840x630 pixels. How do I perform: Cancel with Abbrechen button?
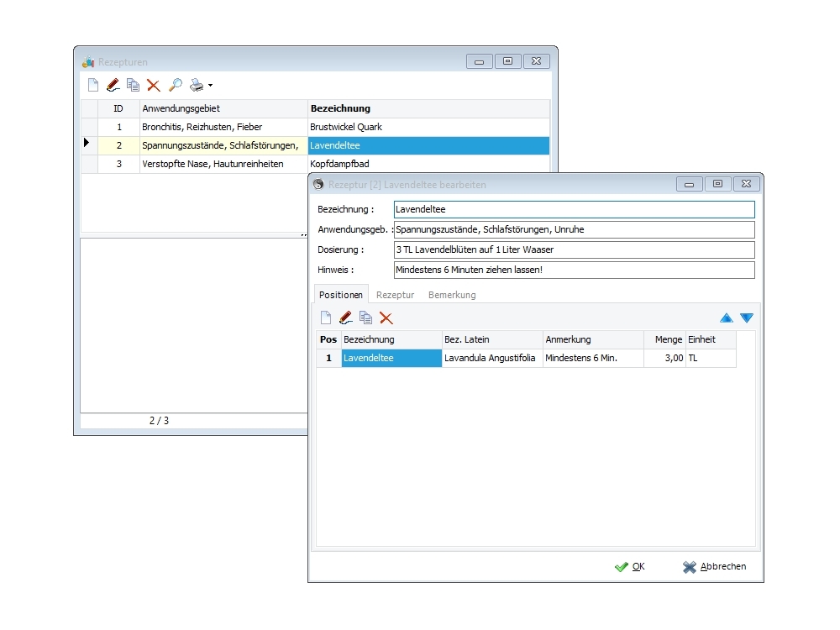[x=715, y=566]
